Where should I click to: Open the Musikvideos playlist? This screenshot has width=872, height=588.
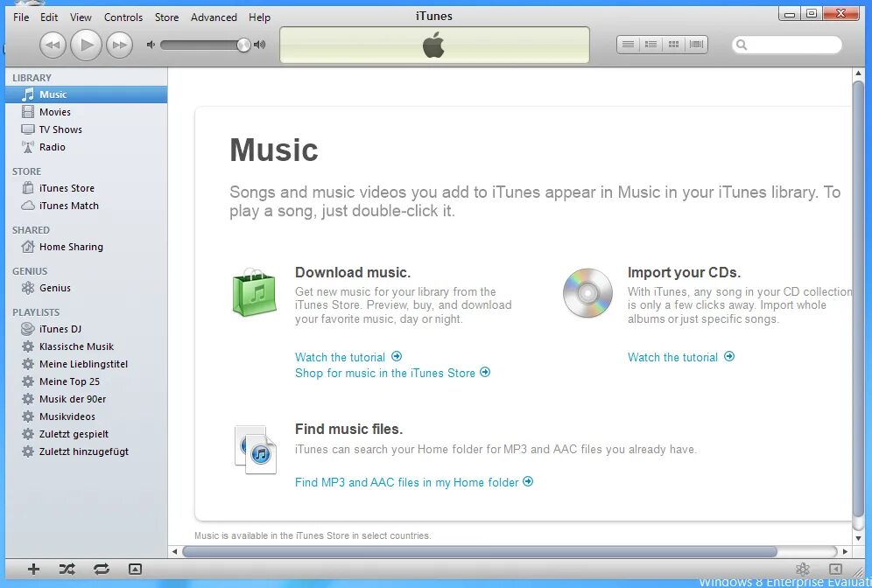[86, 416]
